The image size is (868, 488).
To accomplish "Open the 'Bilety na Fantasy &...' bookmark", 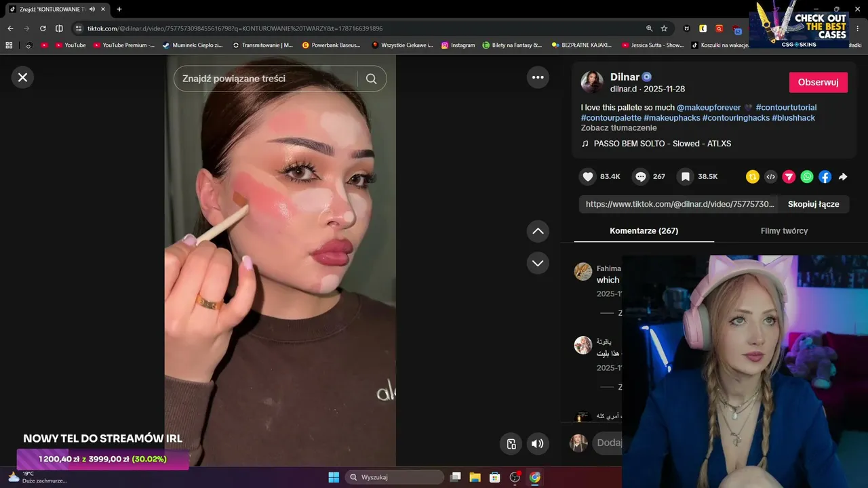I will click(512, 45).
